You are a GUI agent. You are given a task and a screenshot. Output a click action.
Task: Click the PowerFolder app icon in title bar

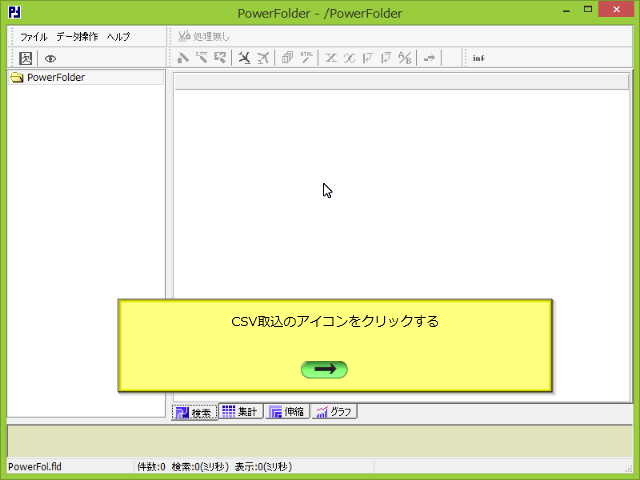tap(15, 13)
